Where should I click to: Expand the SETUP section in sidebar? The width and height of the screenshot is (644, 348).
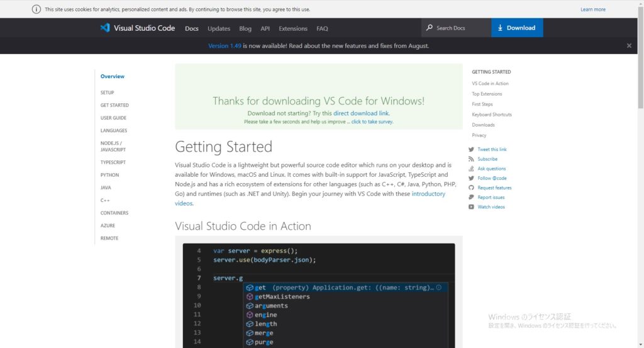[108, 93]
